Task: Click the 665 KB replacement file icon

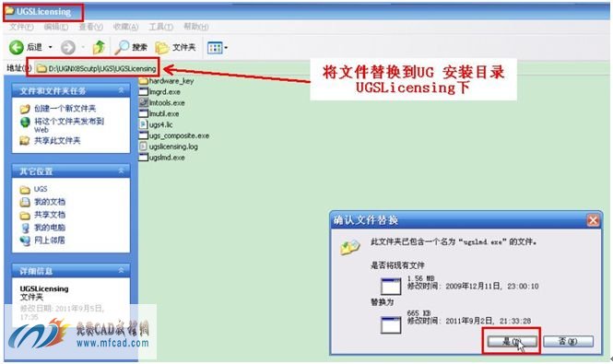Action: coord(391,325)
